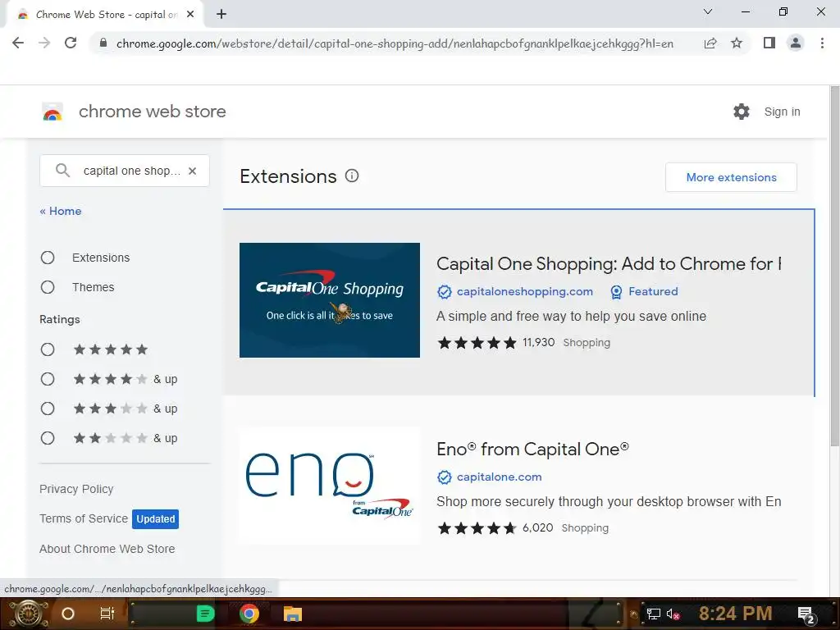This screenshot has height=630, width=840.
Task: Click capitalone.com verified badge icon
Action: coord(444,477)
